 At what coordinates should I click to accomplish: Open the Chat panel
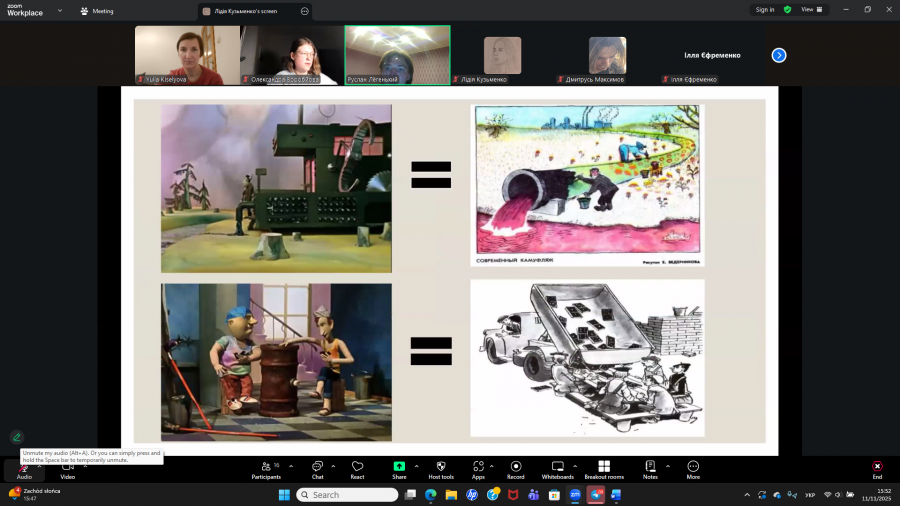[x=317, y=470]
